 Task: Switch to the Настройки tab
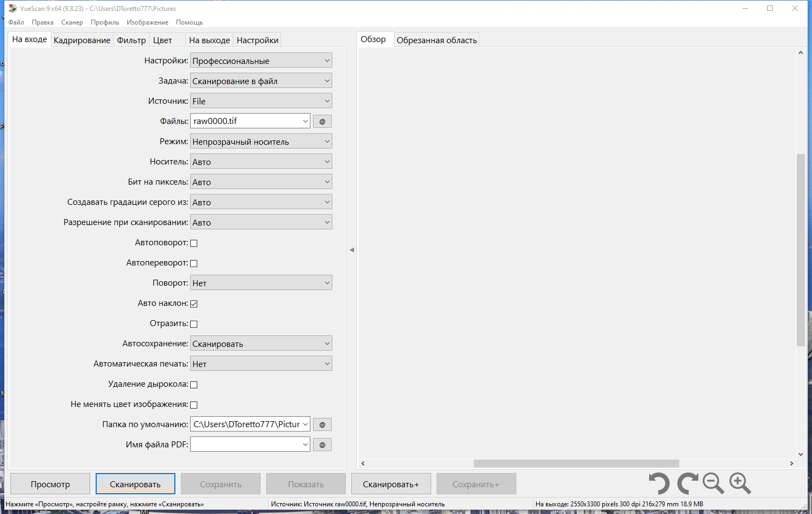257,40
